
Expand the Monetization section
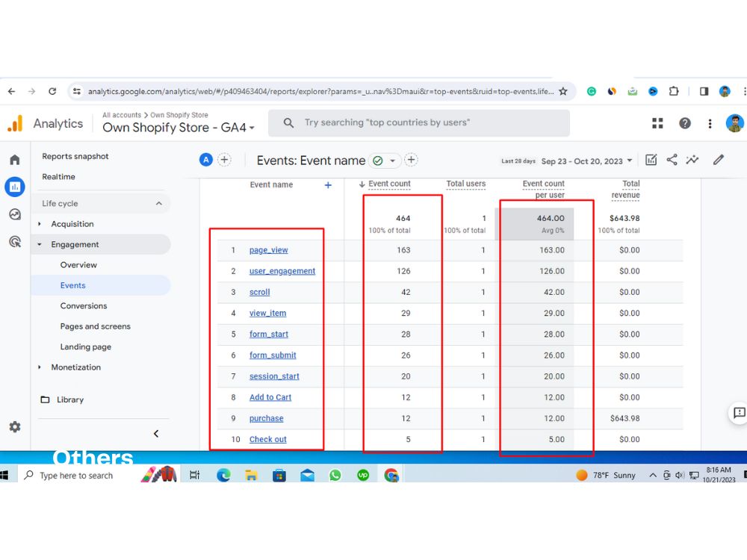40,367
